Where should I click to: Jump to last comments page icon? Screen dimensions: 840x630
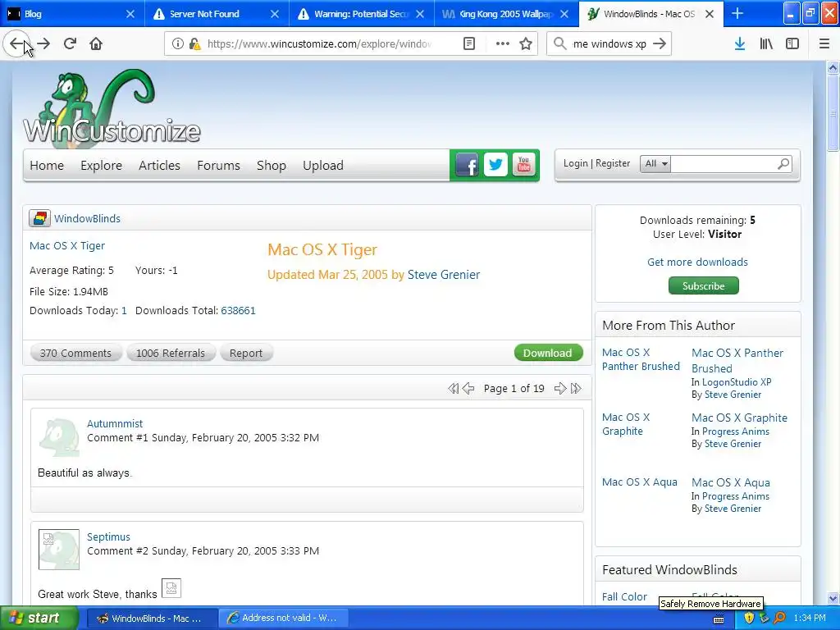coord(576,388)
